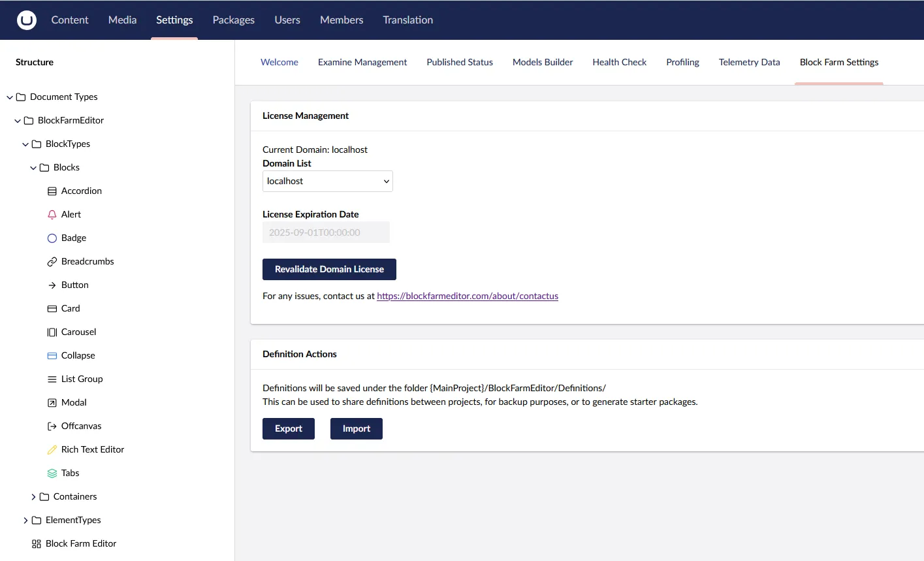The width and height of the screenshot is (924, 561).
Task: Click the Accordion block icon
Action: [x=52, y=191]
